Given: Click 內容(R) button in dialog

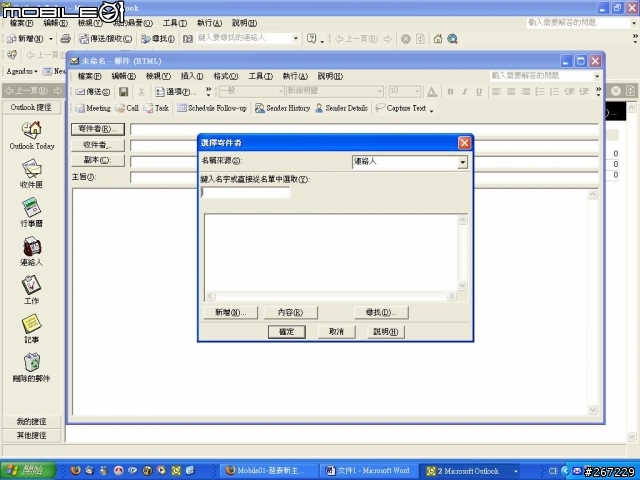Looking at the screenshot, I should tap(290, 313).
